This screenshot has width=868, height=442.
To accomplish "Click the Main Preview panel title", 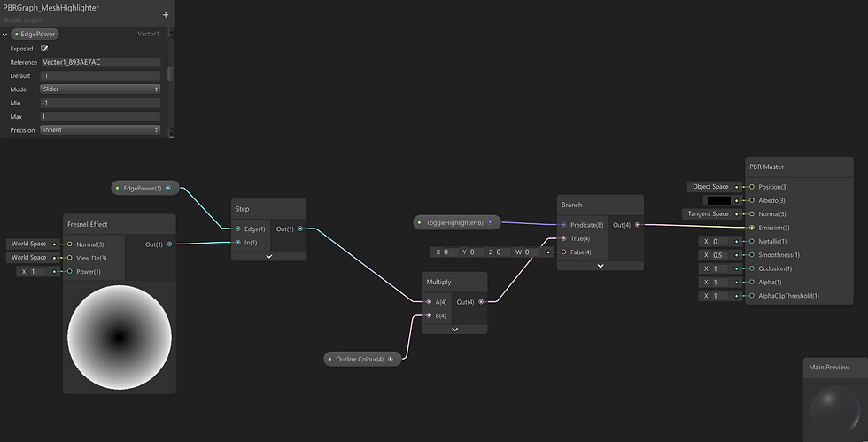I will click(x=829, y=368).
